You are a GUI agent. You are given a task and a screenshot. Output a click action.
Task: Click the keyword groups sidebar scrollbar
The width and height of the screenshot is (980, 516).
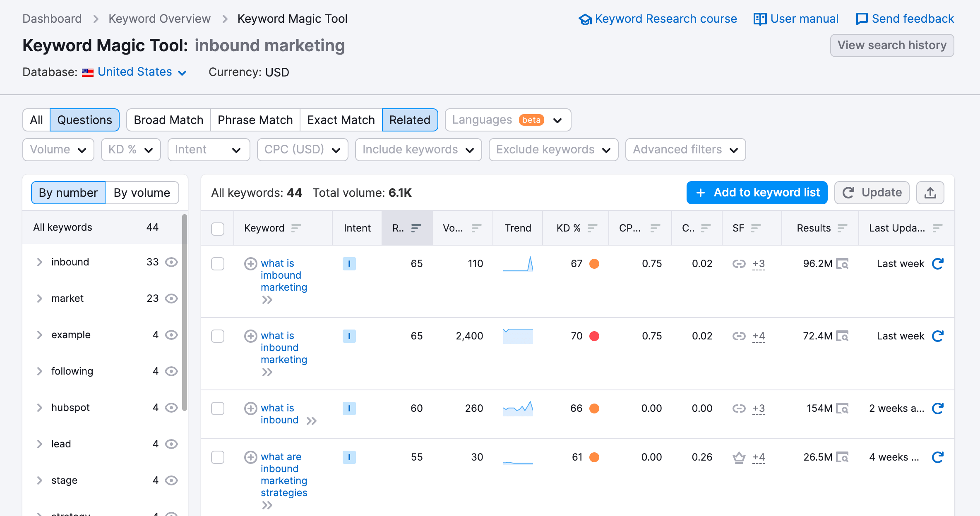click(185, 312)
